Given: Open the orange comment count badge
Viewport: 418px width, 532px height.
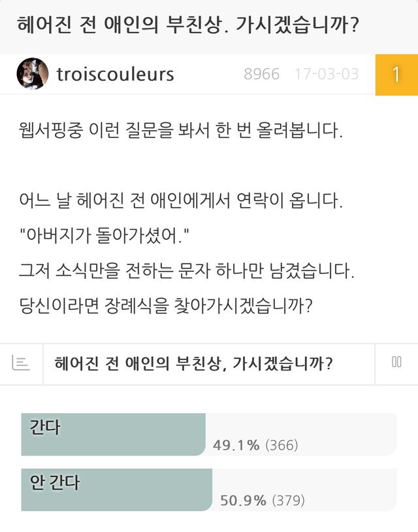Looking at the screenshot, I should [x=396, y=75].
